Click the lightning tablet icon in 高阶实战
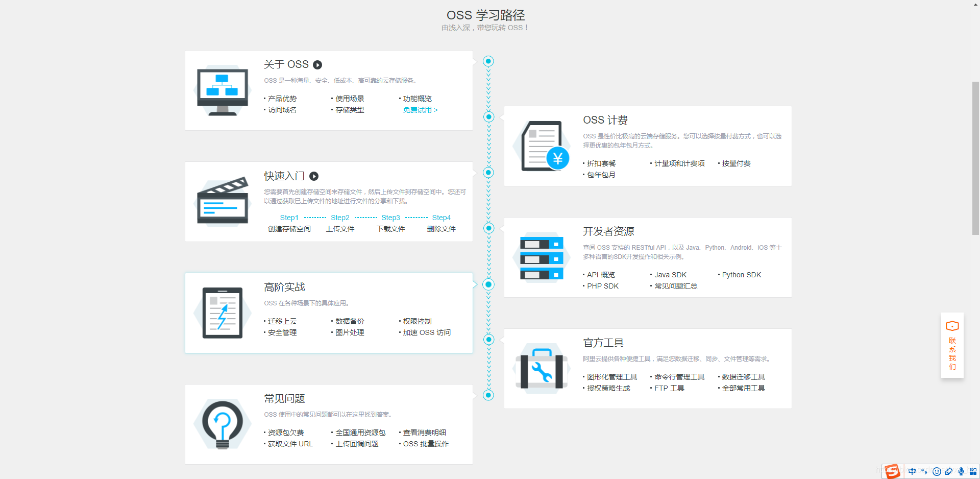Image resolution: width=980 pixels, height=479 pixels. coord(222,313)
